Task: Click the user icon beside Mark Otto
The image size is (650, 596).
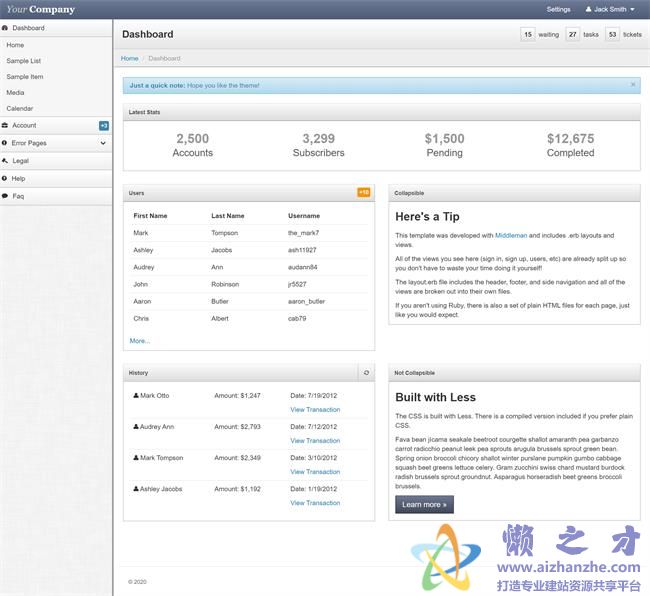Action: click(x=136, y=396)
